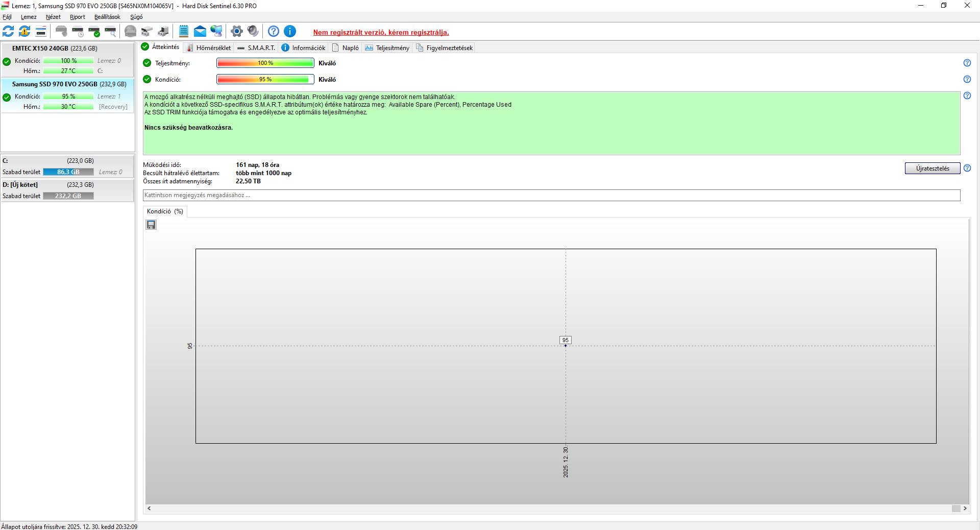Open the Lemez menu
Image resolution: width=980 pixels, height=530 pixels.
coord(29,17)
